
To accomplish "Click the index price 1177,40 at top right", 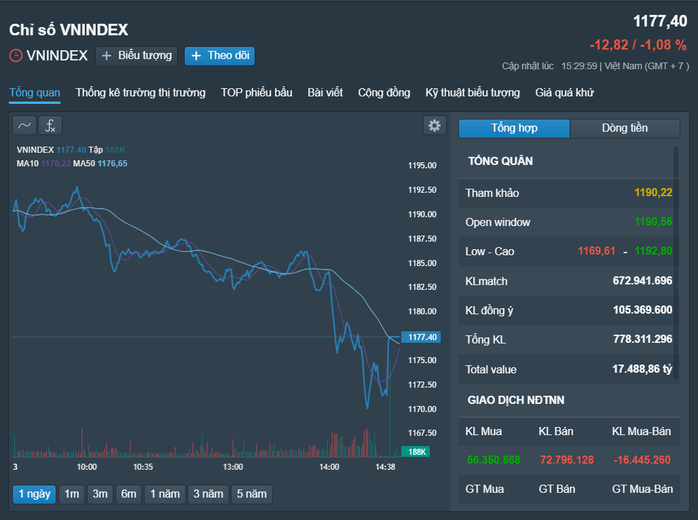I will coord(660,21).
